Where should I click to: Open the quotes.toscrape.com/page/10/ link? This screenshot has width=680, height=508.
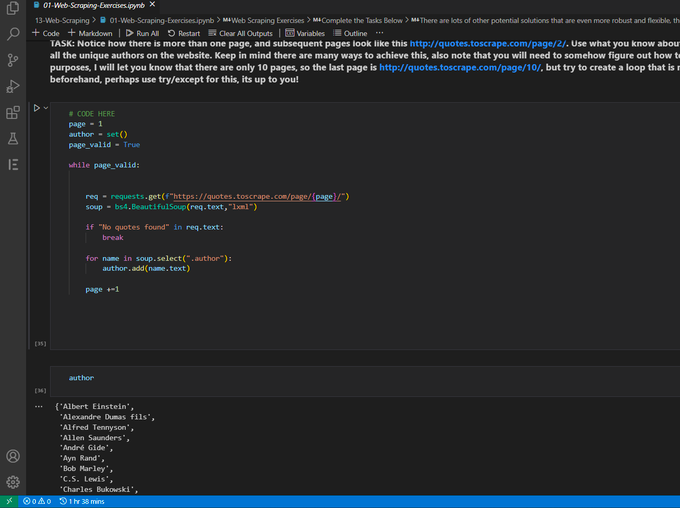(x=460, y=67)
